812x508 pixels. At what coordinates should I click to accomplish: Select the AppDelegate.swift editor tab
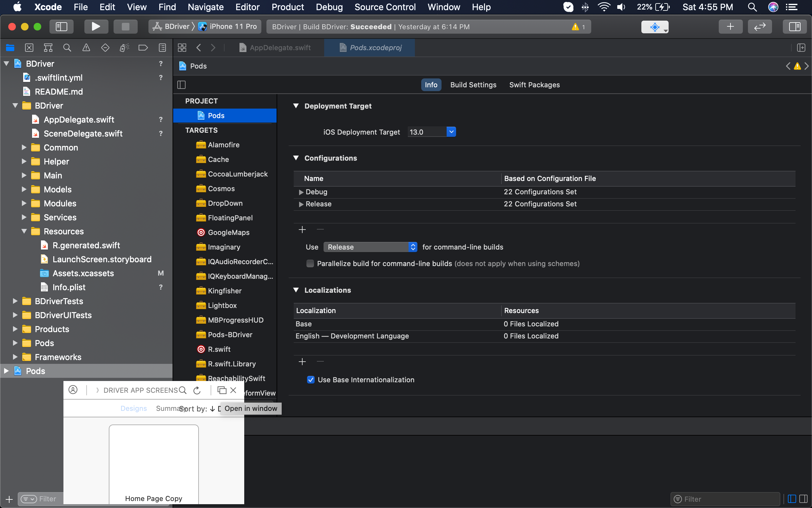pyautogui.click(x=275, y=48)
